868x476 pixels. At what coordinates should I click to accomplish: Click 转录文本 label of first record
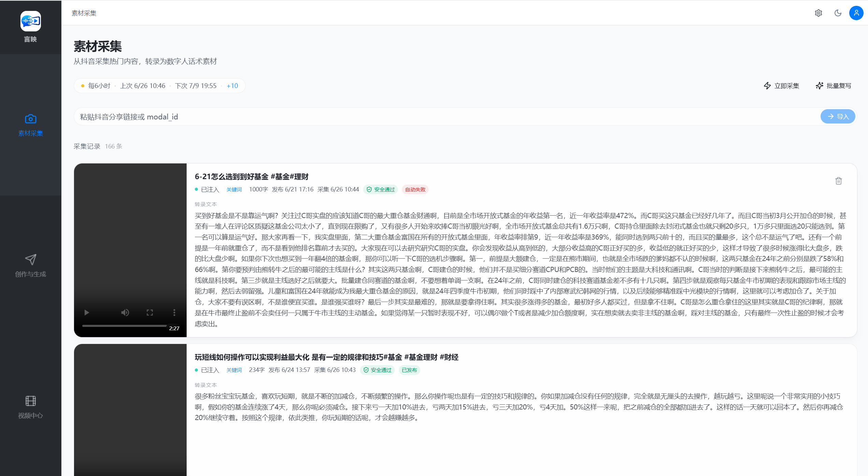[206, 204]
